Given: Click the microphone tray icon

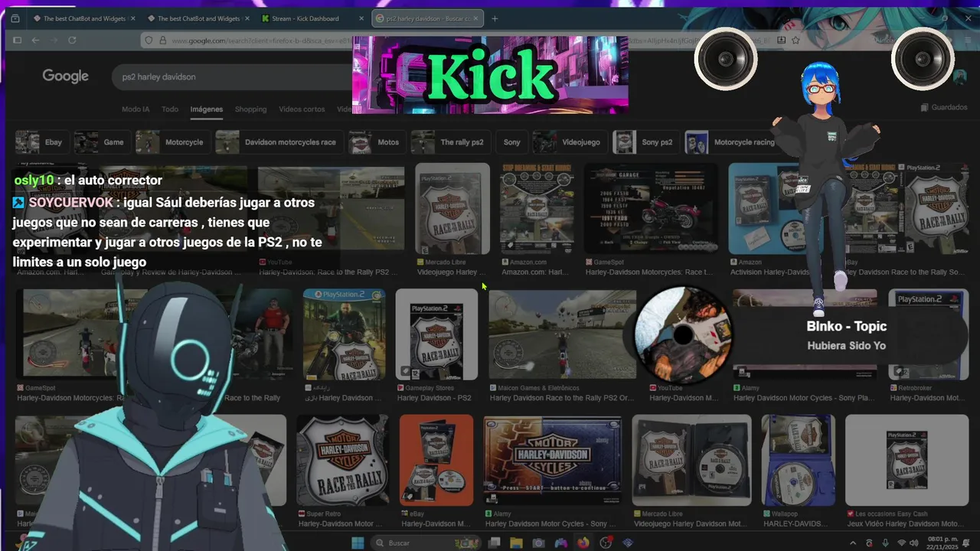Looking at the screenshot, I should coord(886,543).
